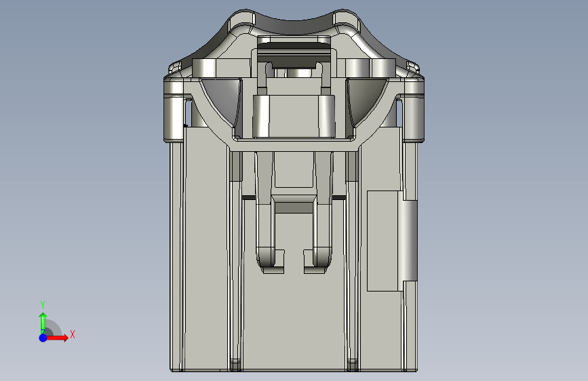Click the 'Y' label of the orientation triad
This screenshot has width=588, height=381.
(43, 305)
